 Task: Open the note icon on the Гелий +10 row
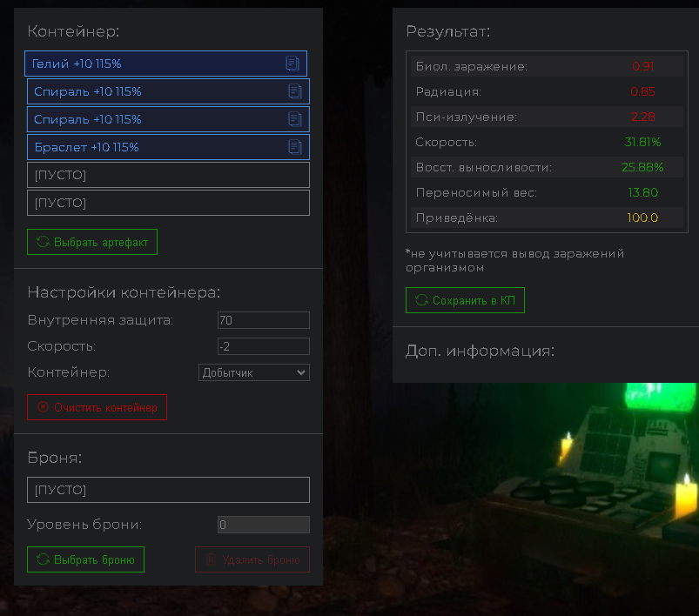point(292,64)
